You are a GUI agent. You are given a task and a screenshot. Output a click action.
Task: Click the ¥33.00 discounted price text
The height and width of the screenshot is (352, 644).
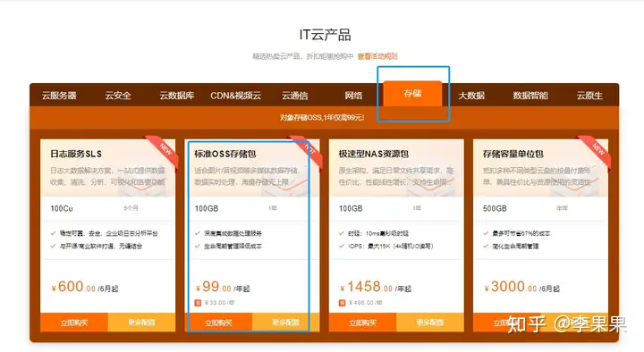click(219, 303)
